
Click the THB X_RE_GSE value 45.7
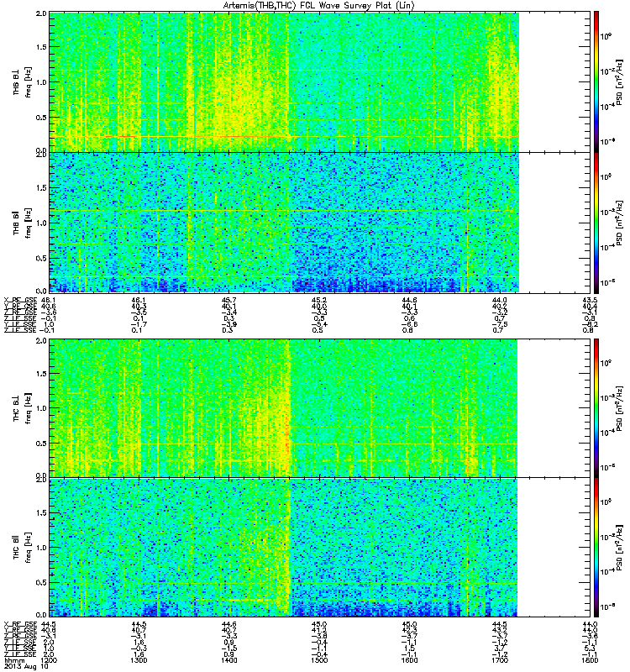coord(228,300)
